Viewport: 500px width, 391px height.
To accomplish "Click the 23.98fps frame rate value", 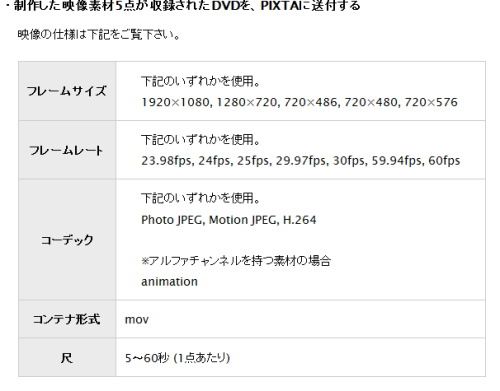I will tap(167, 161).
